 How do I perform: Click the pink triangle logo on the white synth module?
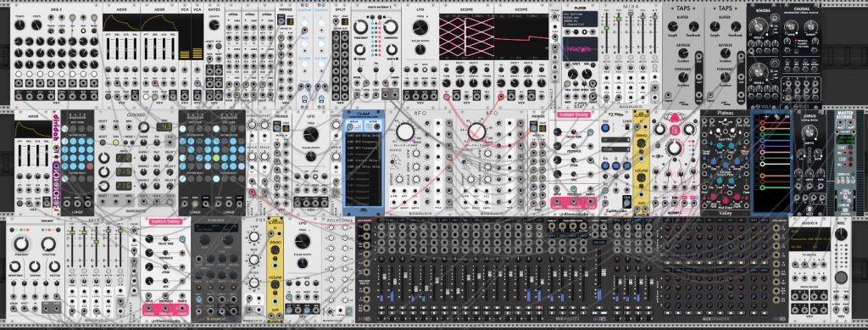coord(674,118)
